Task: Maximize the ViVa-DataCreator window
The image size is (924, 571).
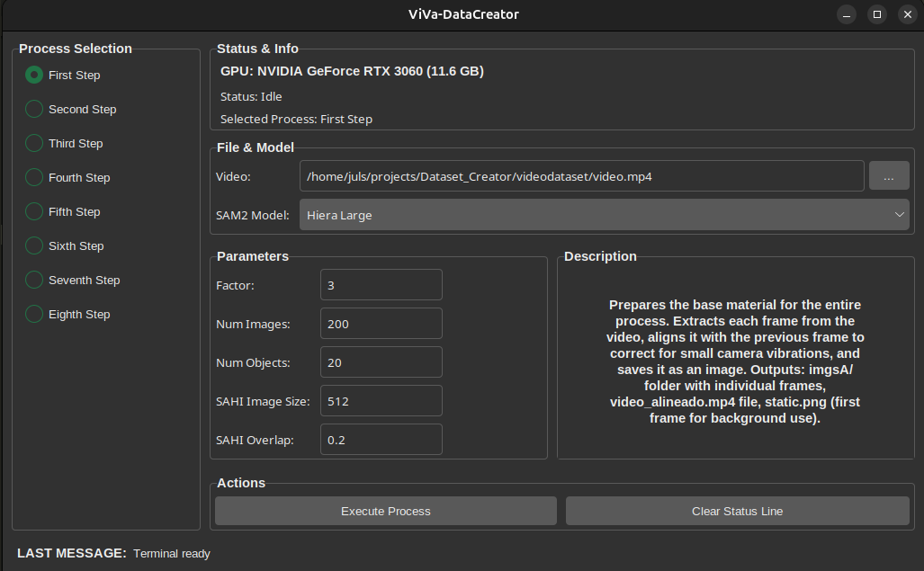Action: point(876,14)
